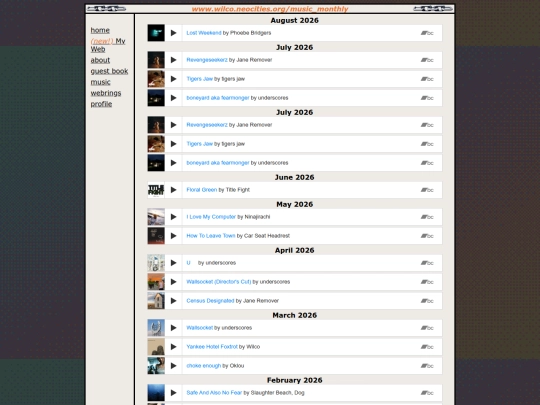Click the wilco.neocities.org/music_monthly header URL
This screenshot has height=405, width=540.
pos(270,9)
